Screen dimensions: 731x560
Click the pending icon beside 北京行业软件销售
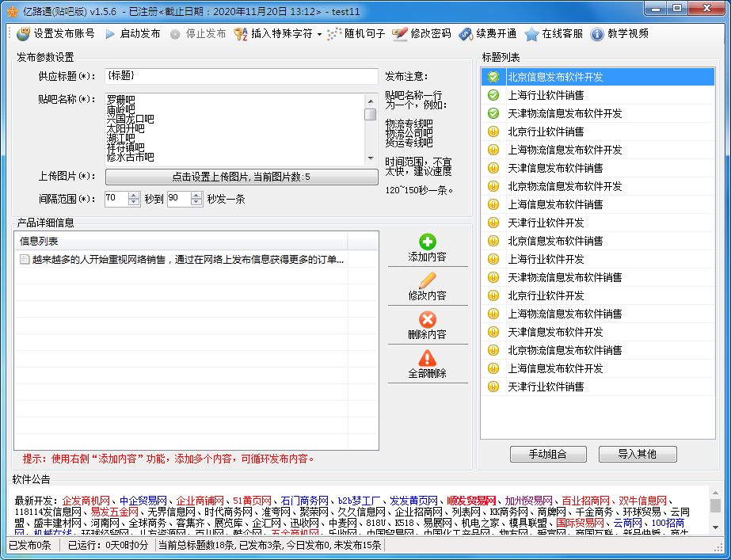493,131
